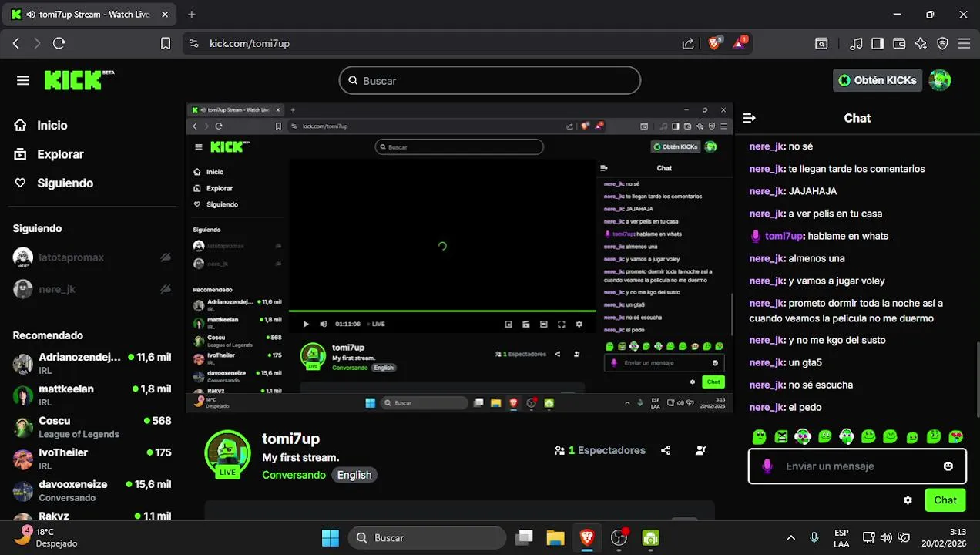Open the Windows Start menu

coord(330,537)
